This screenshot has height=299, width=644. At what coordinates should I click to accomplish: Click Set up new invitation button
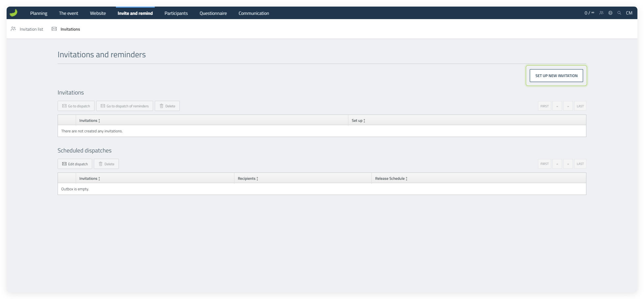[556, 76]
